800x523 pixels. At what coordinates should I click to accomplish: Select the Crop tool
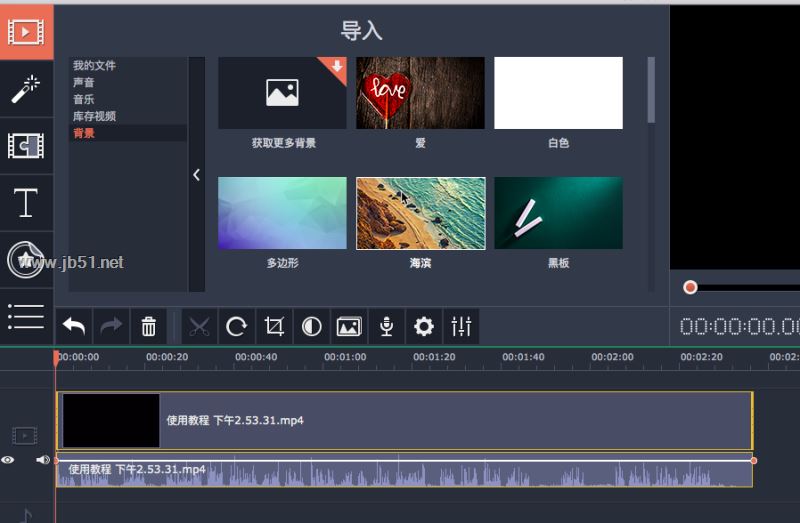(274, 326)
